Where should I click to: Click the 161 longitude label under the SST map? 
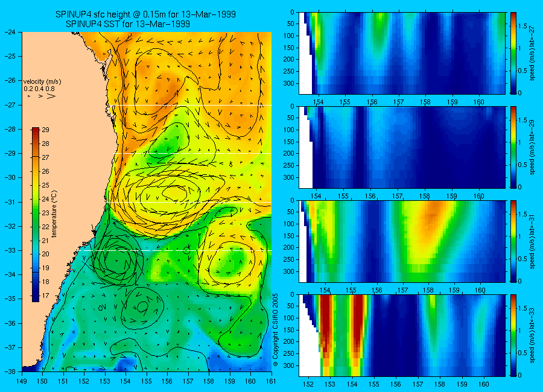pyautogui.click(x=271, y=382)
